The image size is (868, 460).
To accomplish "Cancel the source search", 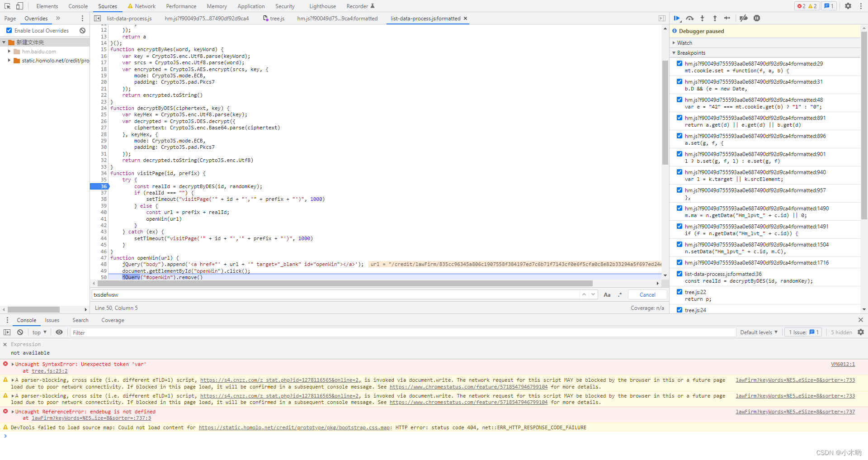I will pos(647,294).
